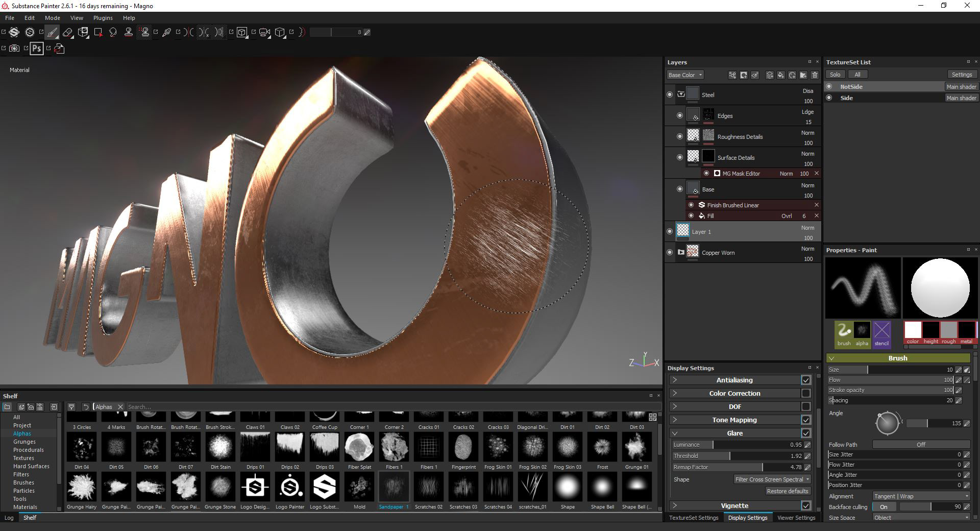Toggle visibility of Layer 1
This screenshot has width=980, height=531.
[670, 231]
